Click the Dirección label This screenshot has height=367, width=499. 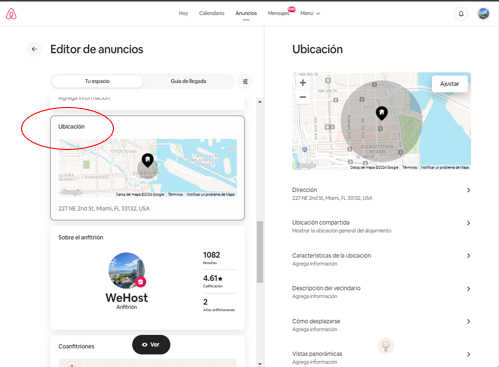pos(305,190)
